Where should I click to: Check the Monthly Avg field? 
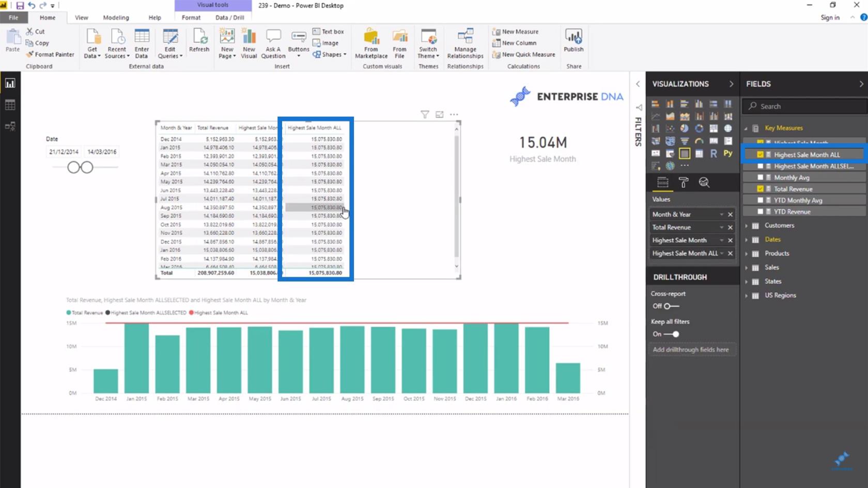760,178
